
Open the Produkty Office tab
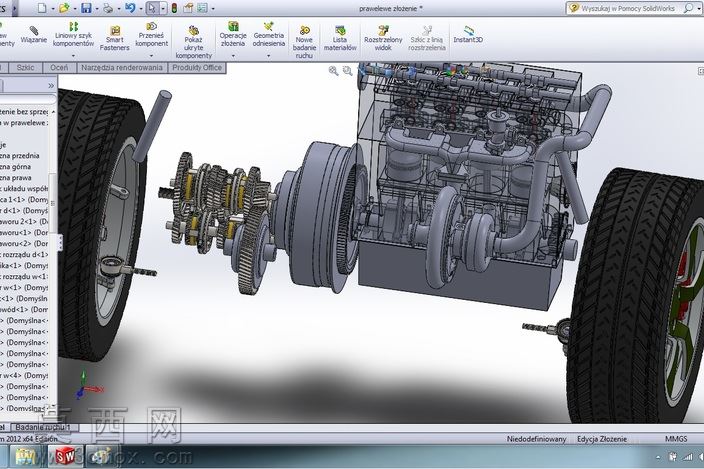click(x=197, y=67)
